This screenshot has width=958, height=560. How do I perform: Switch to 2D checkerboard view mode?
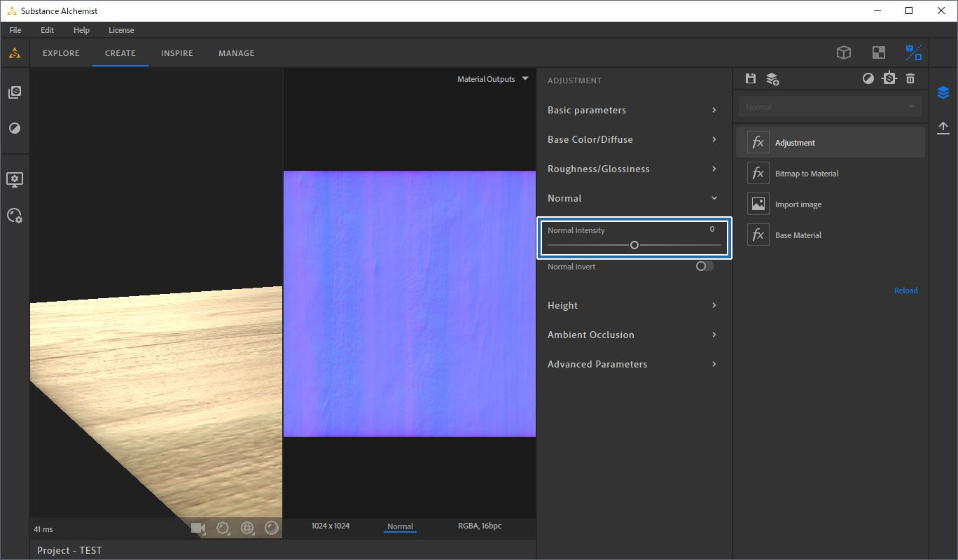(x=878, y=52)
